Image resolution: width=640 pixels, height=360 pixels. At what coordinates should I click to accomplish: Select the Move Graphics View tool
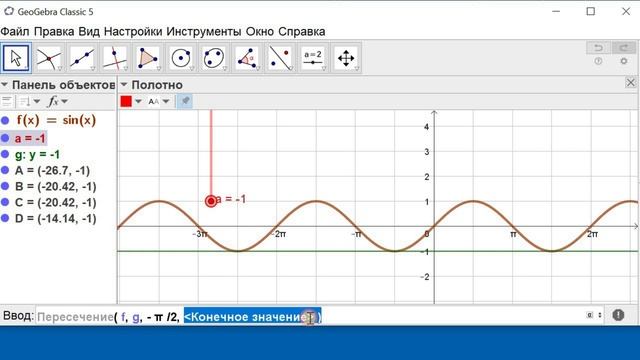point(346,58)
